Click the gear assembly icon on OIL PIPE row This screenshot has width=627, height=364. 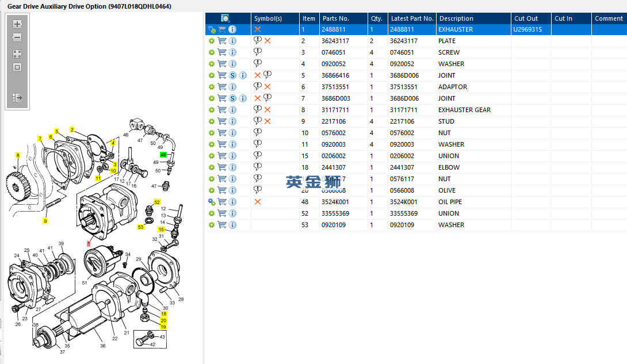212,202
